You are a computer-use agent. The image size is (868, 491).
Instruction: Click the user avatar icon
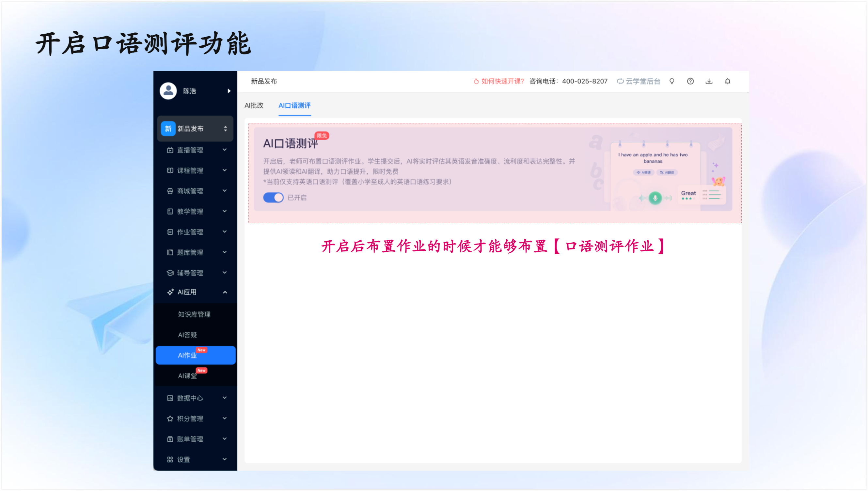pos(168,91)
